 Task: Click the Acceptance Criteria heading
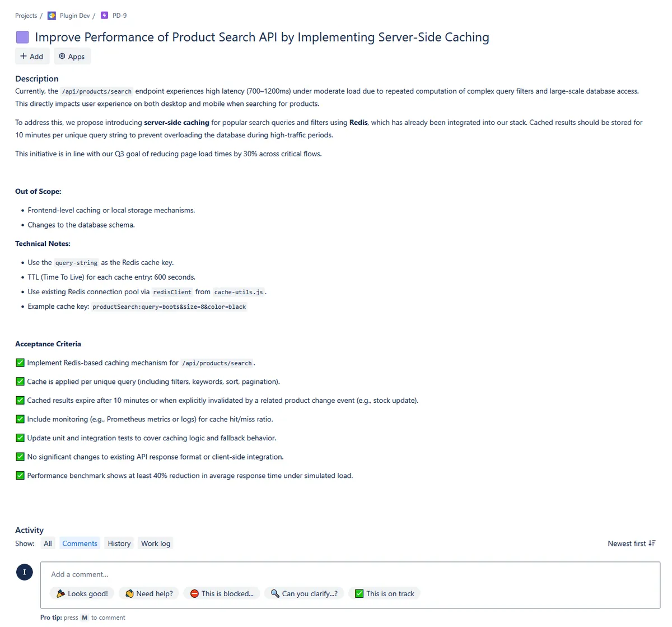(x=48, y=344)
